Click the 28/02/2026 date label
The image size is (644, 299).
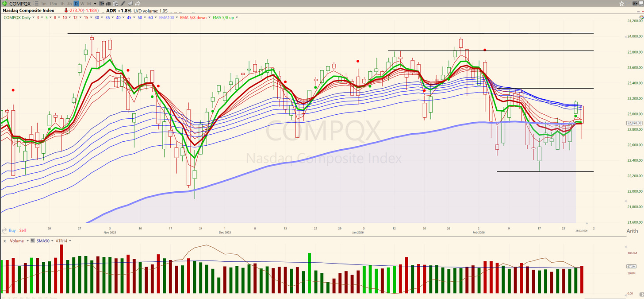tap(581, 231)
